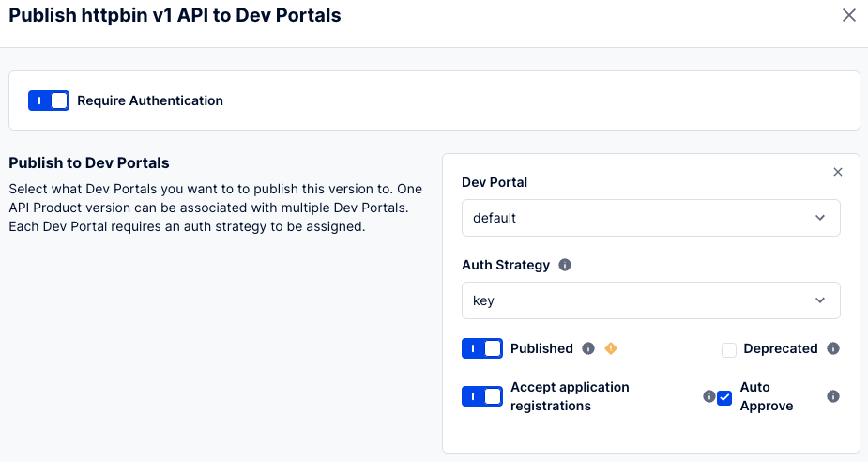
Task: Click the Require Authentication label text
Action: click(x=150, y=100)
